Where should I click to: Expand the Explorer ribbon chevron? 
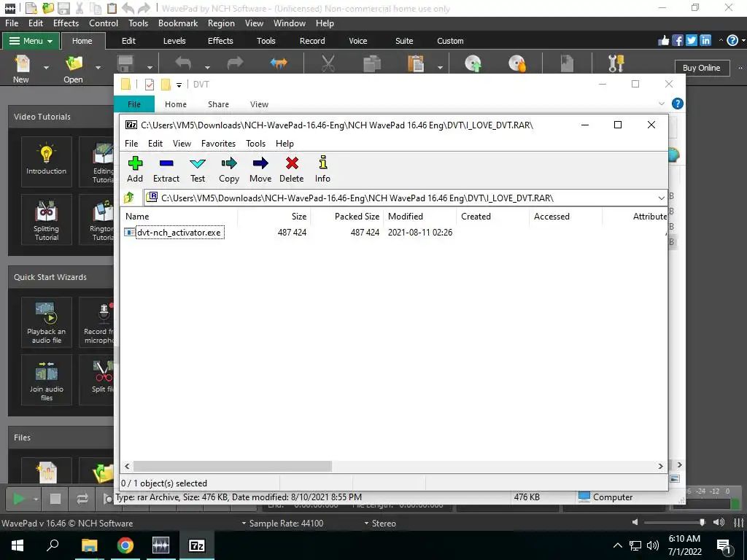tap(661, 104)
